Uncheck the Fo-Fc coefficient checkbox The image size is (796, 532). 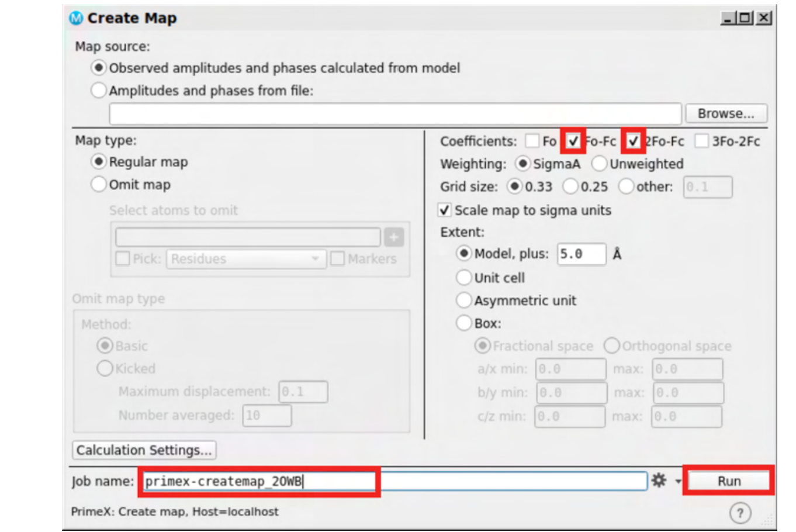click(573, 141)
